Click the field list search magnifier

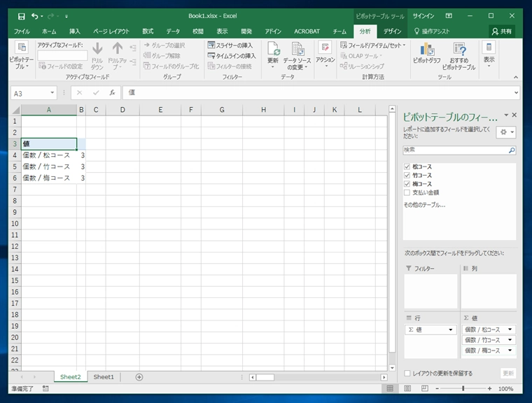tap(512, 150)
